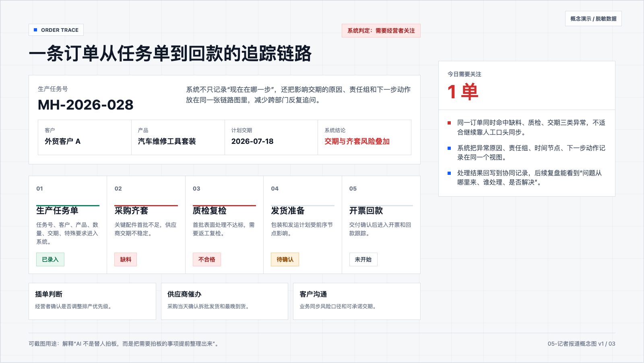Image resolution: width=644 pixels, height=363 pixels.
Task: Click the 不合格 status badge
Action: pyautogui.click(x=207, y=259)
